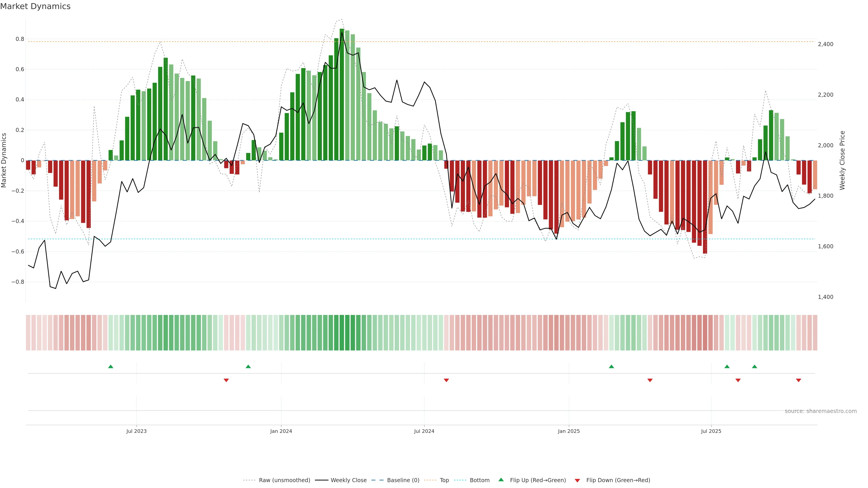Toggle Flip Down (Green→Red) legend entry

coord(618,480)
